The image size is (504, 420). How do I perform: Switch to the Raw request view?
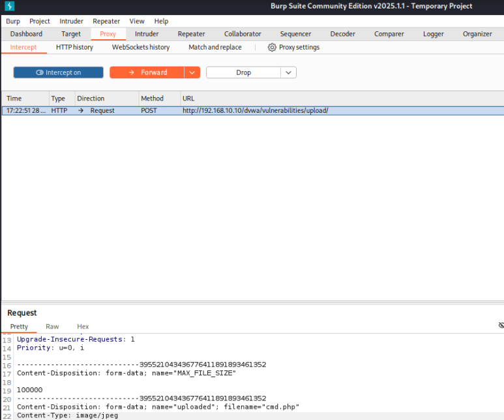click(x=52, y=327)
